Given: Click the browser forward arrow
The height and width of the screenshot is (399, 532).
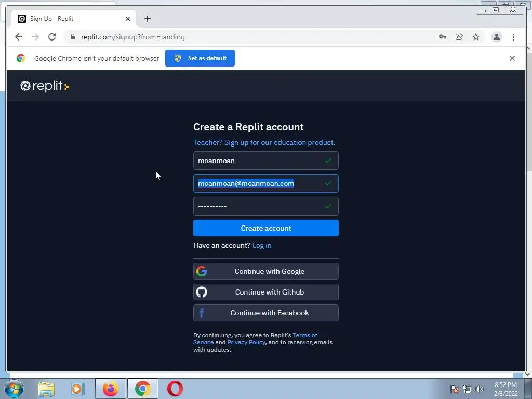Looking at the screenshot, I should pos(35,37).
